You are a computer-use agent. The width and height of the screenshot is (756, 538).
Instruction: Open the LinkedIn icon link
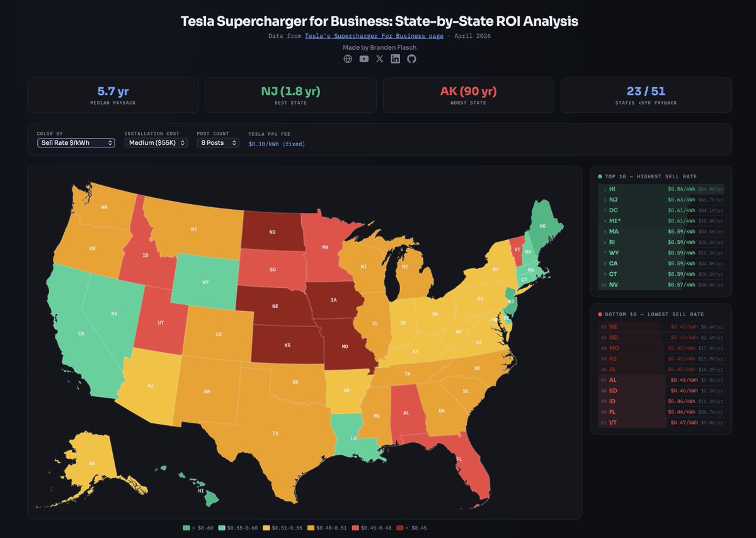click(396, 59)
